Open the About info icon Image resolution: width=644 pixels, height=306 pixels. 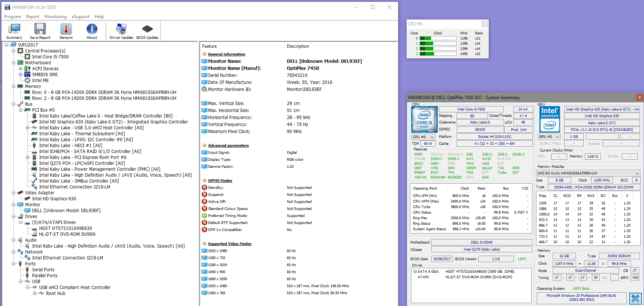point(92,31)
